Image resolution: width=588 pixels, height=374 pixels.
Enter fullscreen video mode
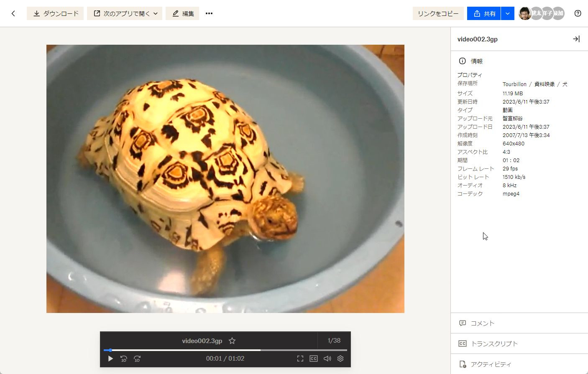(300, 359)
